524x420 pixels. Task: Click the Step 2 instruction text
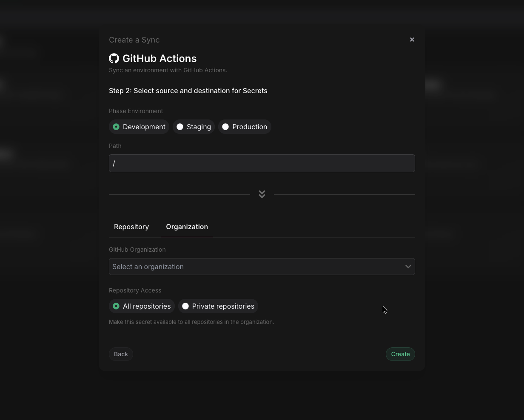pos(188,91)
